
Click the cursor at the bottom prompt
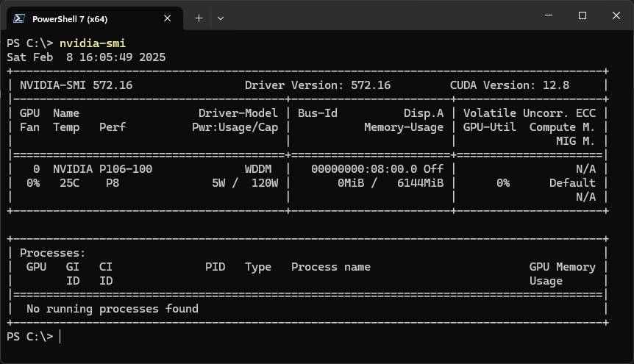(x=60, y=336)
